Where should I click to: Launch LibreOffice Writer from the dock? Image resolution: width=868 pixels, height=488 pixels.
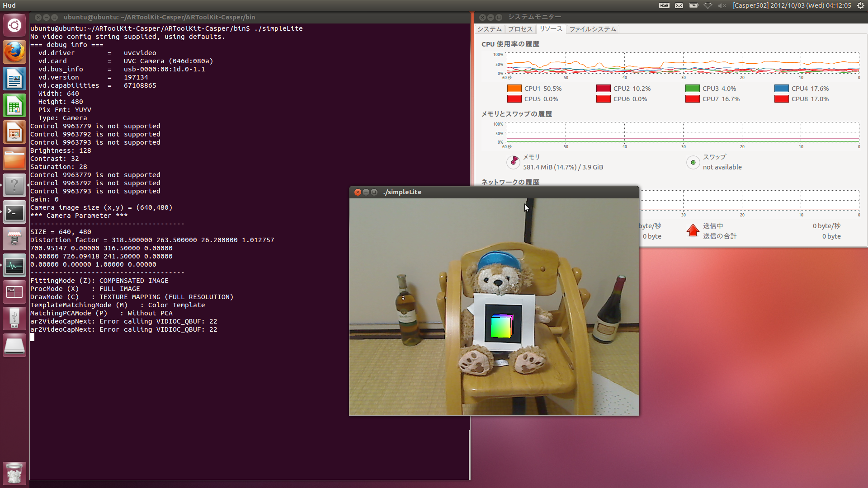point(14,79)
